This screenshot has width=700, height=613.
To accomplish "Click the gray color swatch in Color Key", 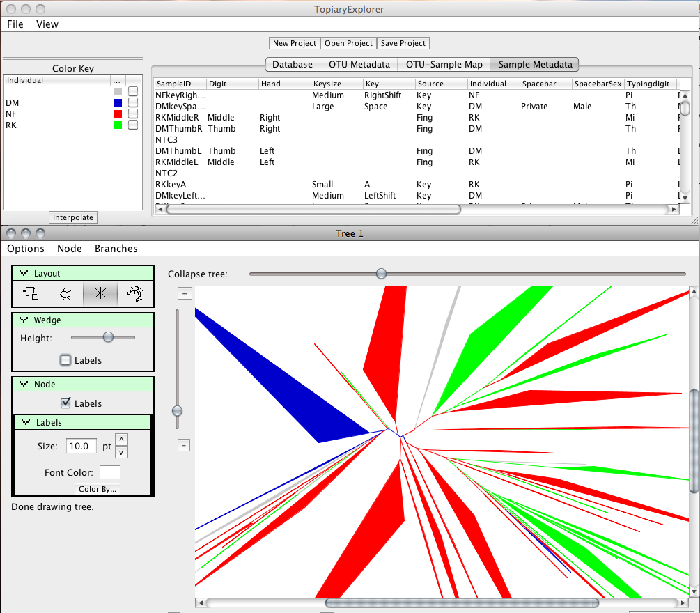I will tap(118, 91).
